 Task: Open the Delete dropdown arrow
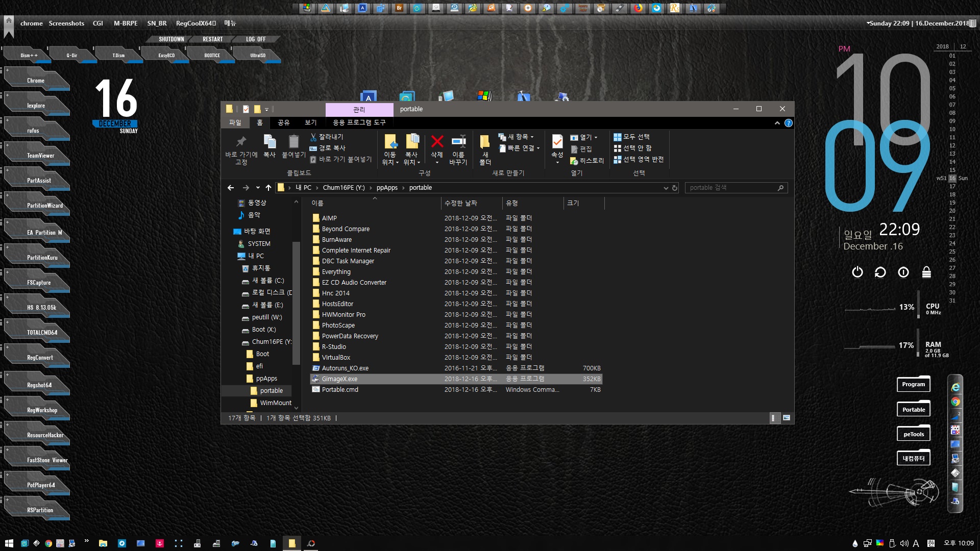click(x=437, y=163)
